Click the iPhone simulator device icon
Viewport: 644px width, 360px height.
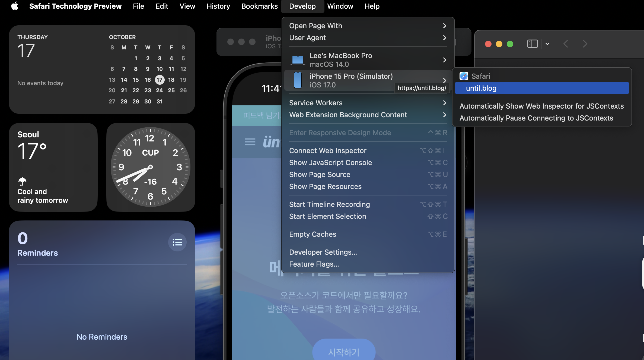coord(298,80)
